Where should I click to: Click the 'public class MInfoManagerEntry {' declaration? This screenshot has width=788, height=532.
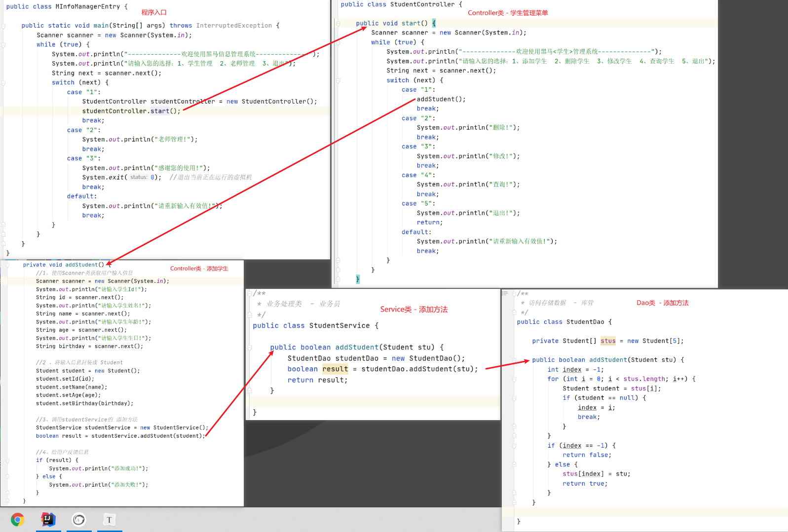click(x=67, y=6)
